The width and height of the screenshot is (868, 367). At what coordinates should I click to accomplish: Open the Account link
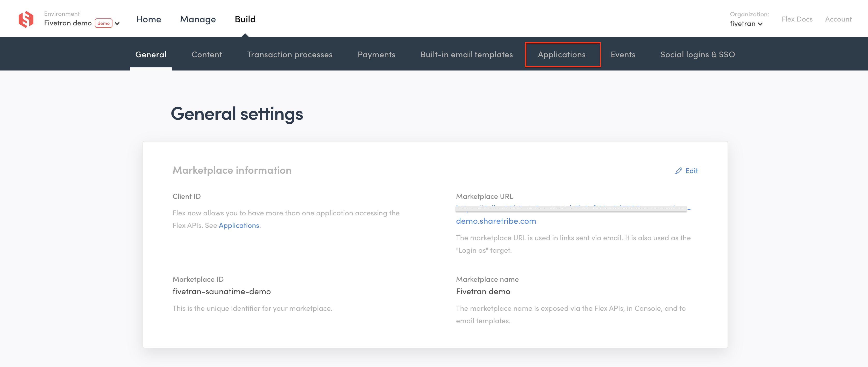[838, 19]
